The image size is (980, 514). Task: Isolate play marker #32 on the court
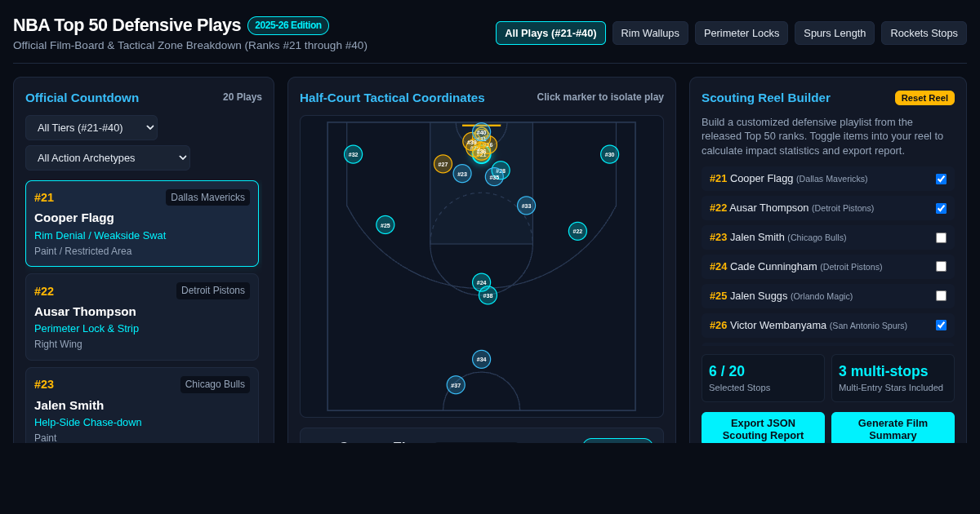pyautogui.click(x=353, y=154)
